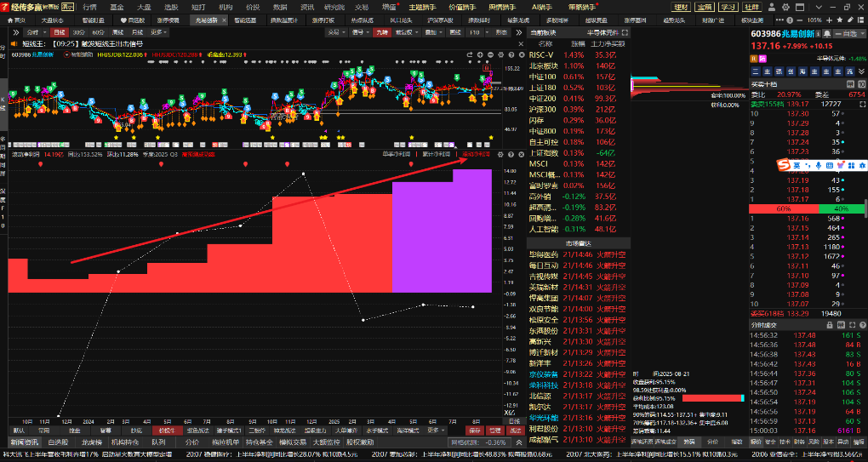The width and height of the screenshot is (868, 462).
Task: Click the 学习 button in title bar
Action: [x=728, y=7]
